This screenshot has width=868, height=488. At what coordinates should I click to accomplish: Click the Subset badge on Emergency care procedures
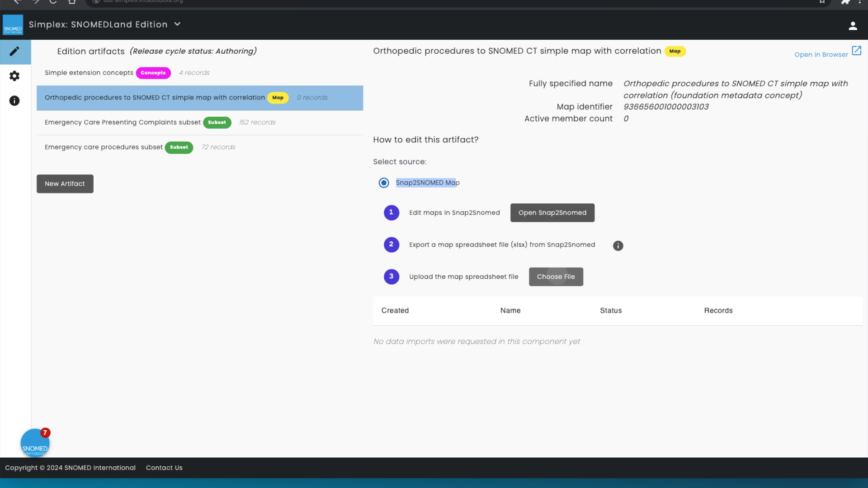click(x=179, y=147)
